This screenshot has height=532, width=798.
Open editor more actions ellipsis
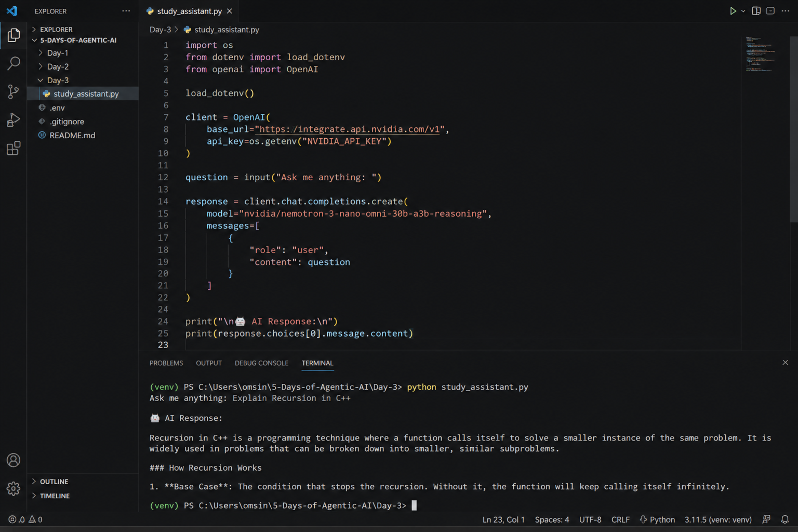[786, 11]
